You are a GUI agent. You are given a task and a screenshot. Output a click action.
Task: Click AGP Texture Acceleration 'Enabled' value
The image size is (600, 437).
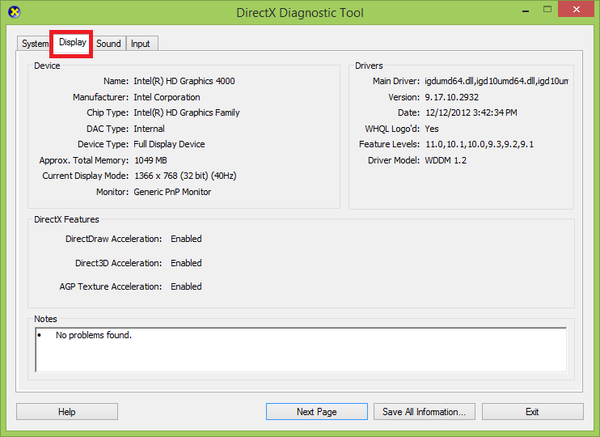[x=186, y=287]
